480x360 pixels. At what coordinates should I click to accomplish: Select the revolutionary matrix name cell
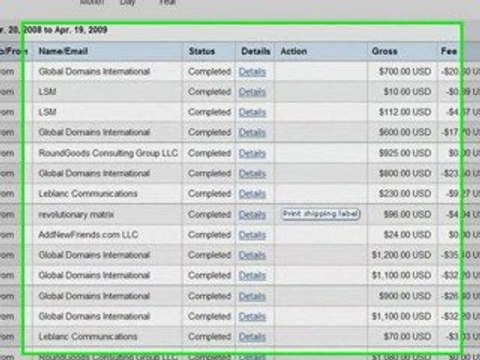click(x=76, y=214)
